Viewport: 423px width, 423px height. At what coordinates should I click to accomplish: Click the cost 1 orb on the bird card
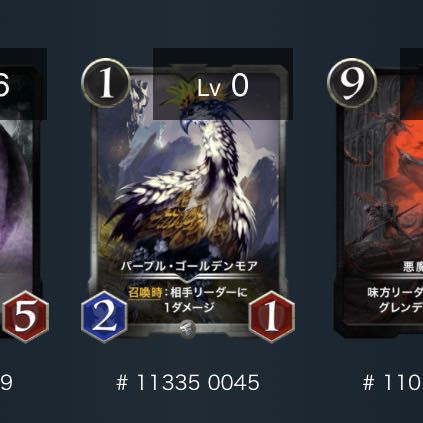point(106,83)
